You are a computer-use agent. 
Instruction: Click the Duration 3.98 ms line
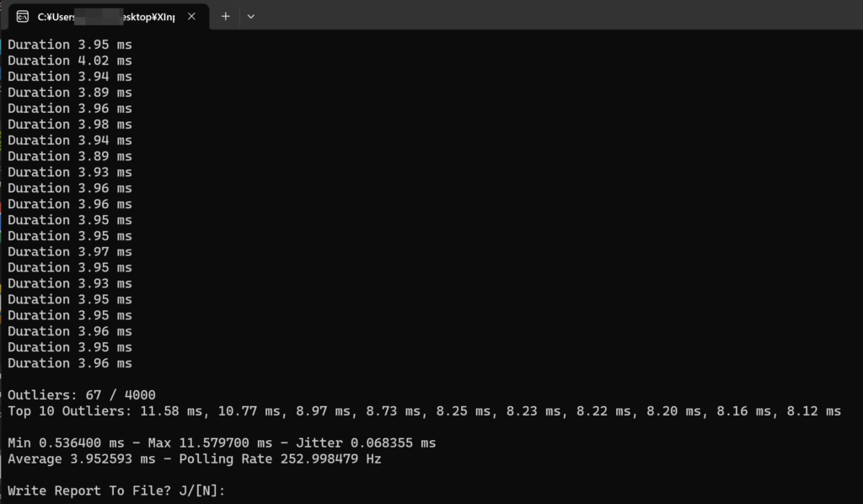pos(70,124)
